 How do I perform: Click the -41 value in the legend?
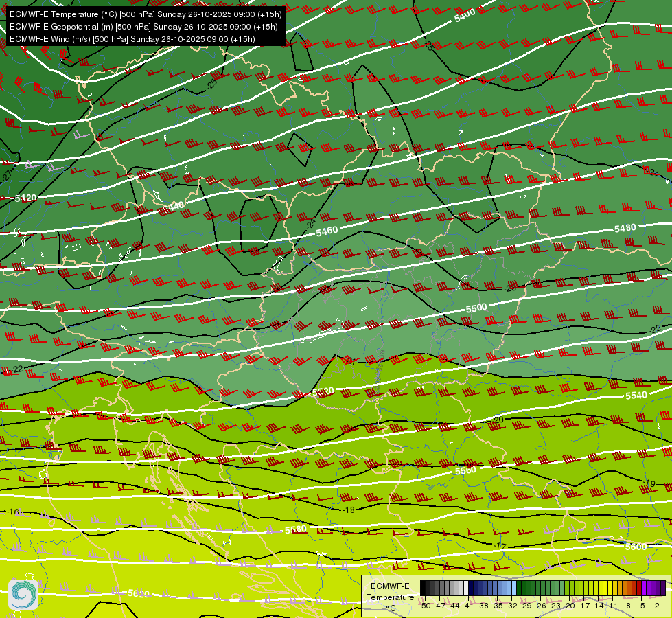467,606
